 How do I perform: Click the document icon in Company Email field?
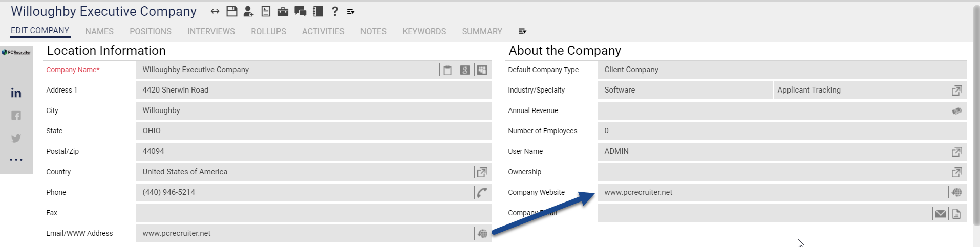[956, 214]
